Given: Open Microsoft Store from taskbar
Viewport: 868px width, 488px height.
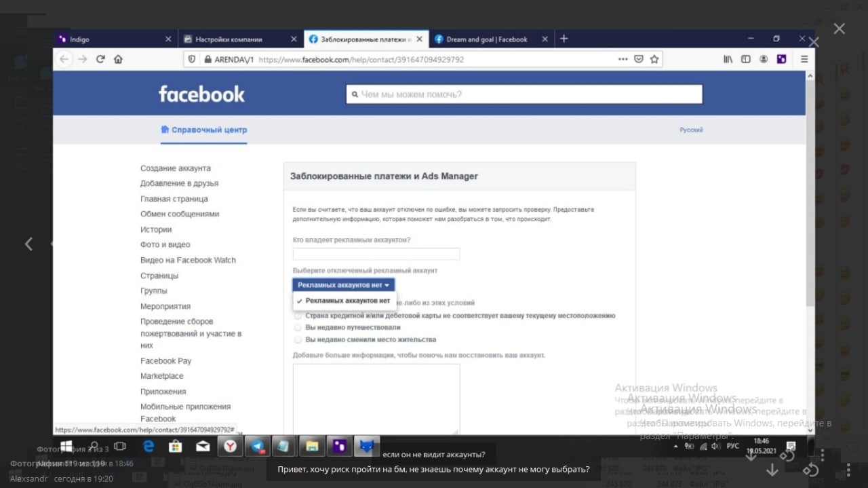Looking at the screenshot, I should (175, 446).
